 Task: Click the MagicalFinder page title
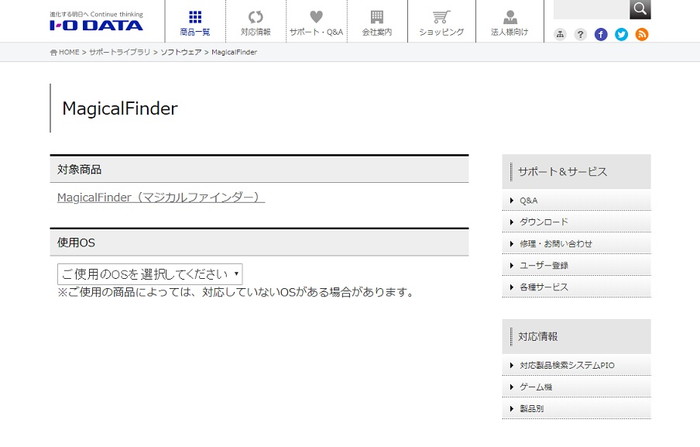coord(120,109)
